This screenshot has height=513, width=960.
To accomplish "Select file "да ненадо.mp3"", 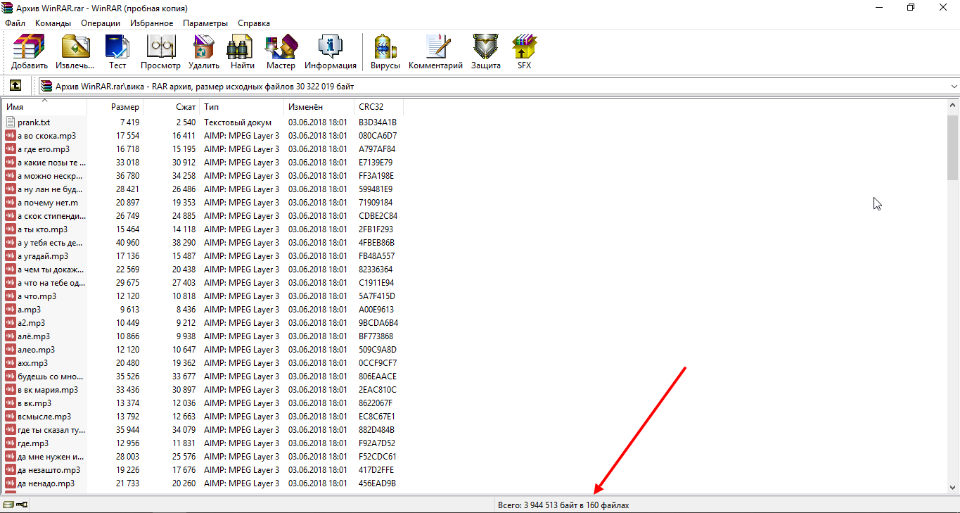I will (x=46, y=484).
